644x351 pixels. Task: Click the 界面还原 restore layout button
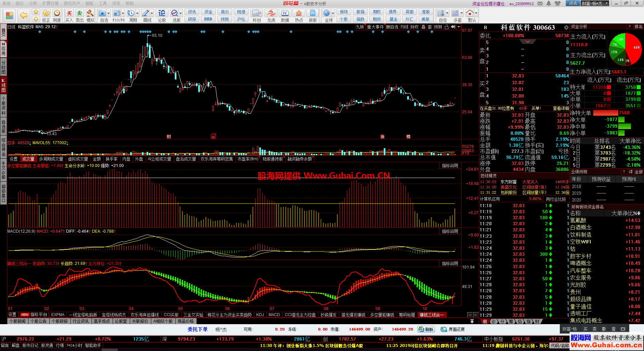click(453, 330)
